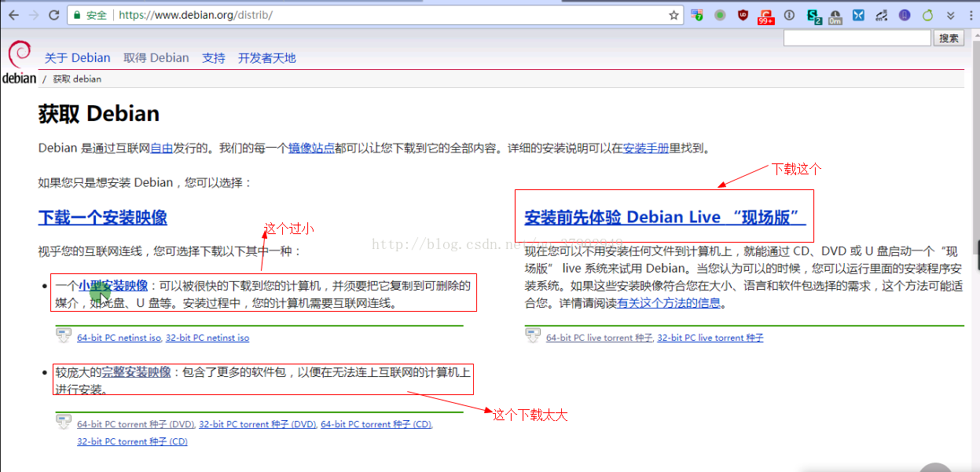Follow the 完整安装映像 link
This screenshot has height=472, width=980.
(x=136, y=372)
